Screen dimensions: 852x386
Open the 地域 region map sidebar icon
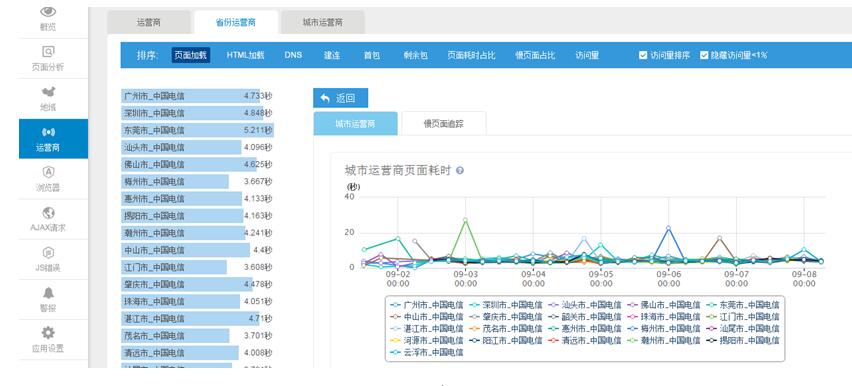(48, 91)
